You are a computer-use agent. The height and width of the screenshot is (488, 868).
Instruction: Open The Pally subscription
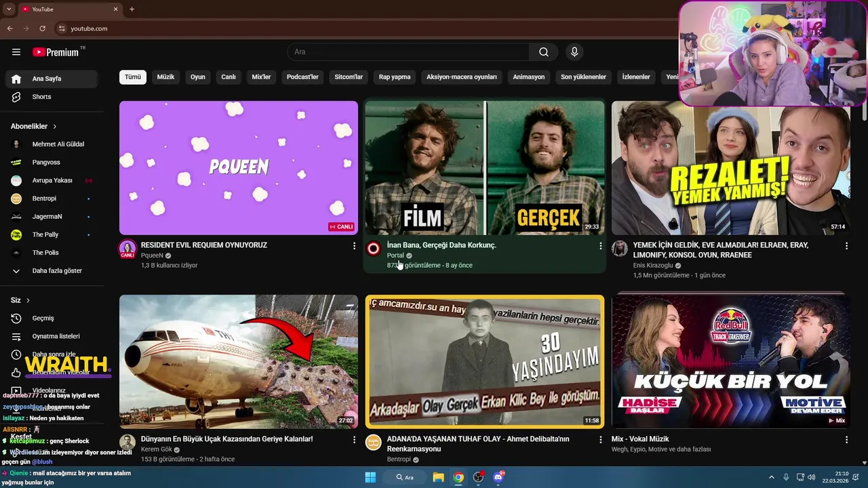[52, 235]
